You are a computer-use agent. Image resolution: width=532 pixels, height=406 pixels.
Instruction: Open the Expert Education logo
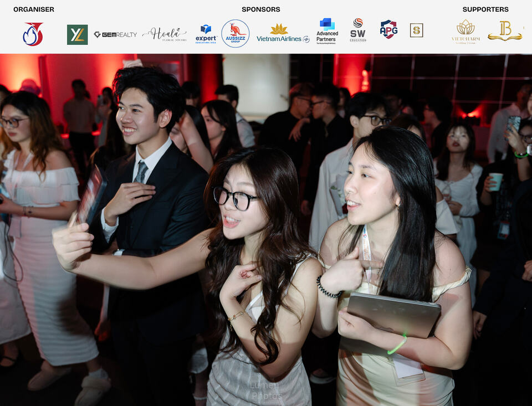click(206, 34)
